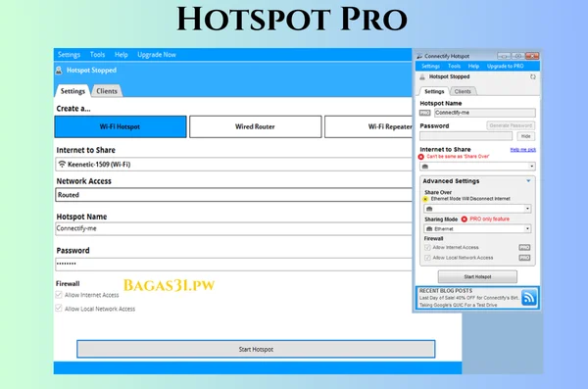This screenshot has width=588, height=389.
Task: Click Upgrade to PRO menu item
Action: (505, 67)
